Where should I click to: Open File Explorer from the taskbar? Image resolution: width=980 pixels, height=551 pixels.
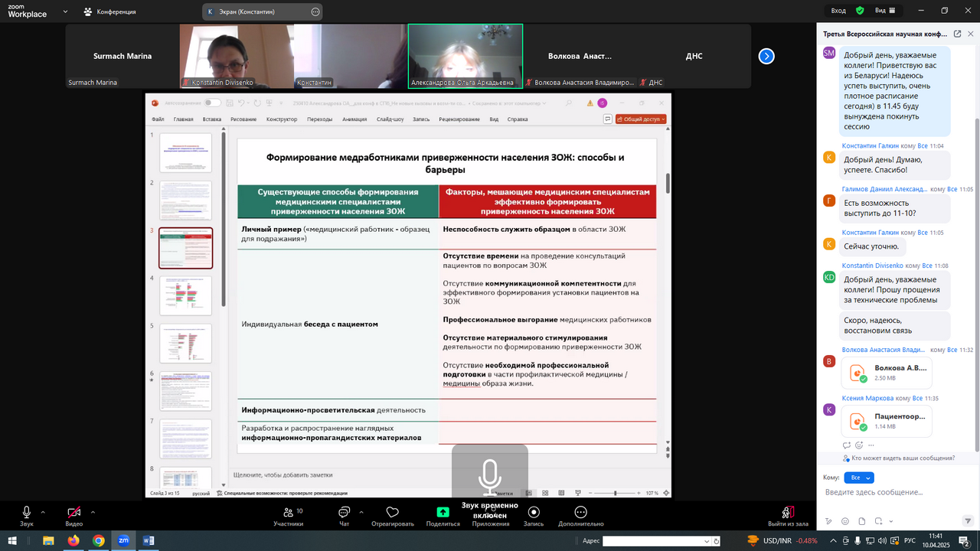[48, 540]
